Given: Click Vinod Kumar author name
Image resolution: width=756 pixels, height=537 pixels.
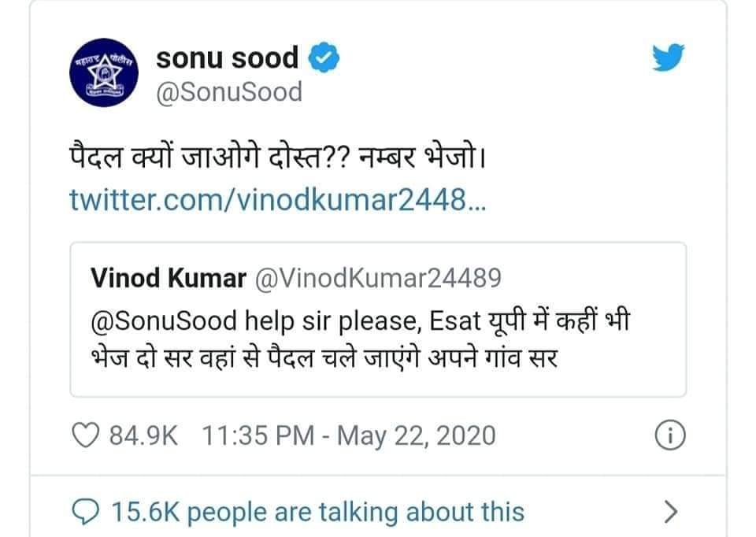Looking at the screenshot, I should (x=169, y=278).
